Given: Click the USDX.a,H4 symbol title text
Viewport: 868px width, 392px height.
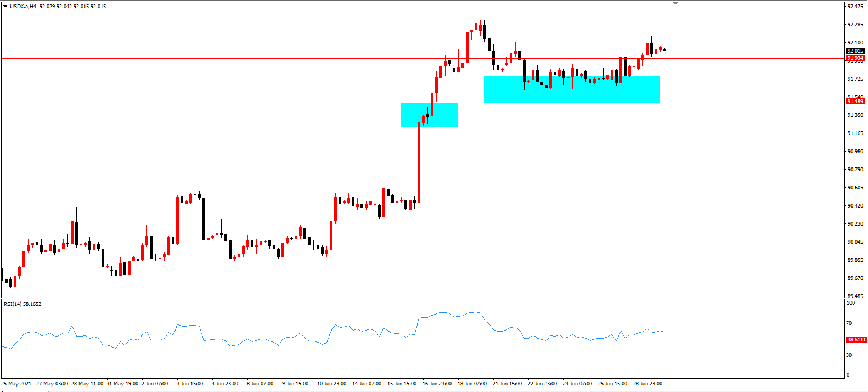Looking at the screenshot, I should pyautogui.click(x=24, y=7).
